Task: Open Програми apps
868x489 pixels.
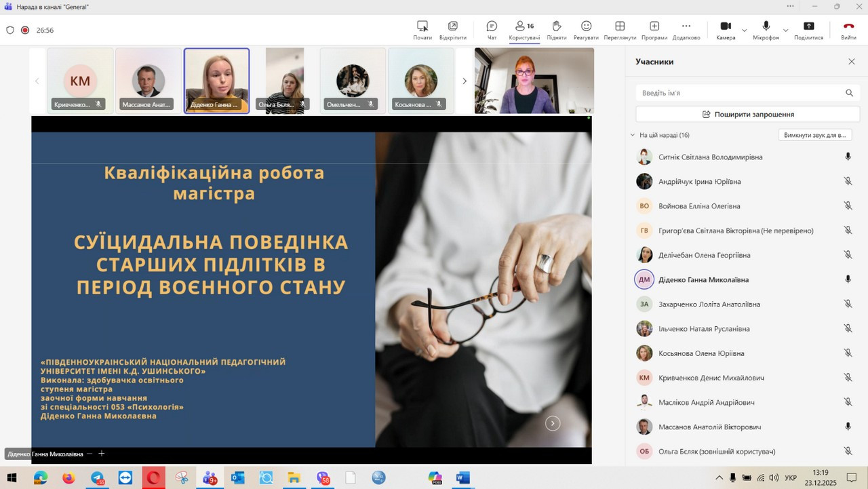Action: coord(654,30)
